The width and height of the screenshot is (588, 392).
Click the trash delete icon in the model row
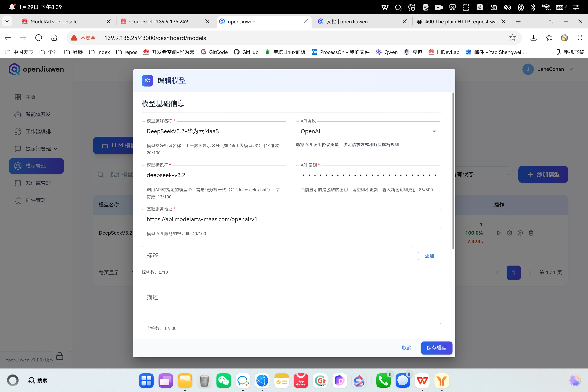pos(531,233)
